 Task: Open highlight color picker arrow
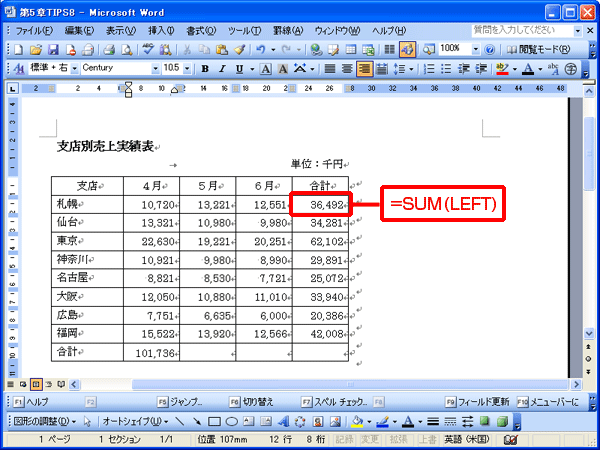514,69
